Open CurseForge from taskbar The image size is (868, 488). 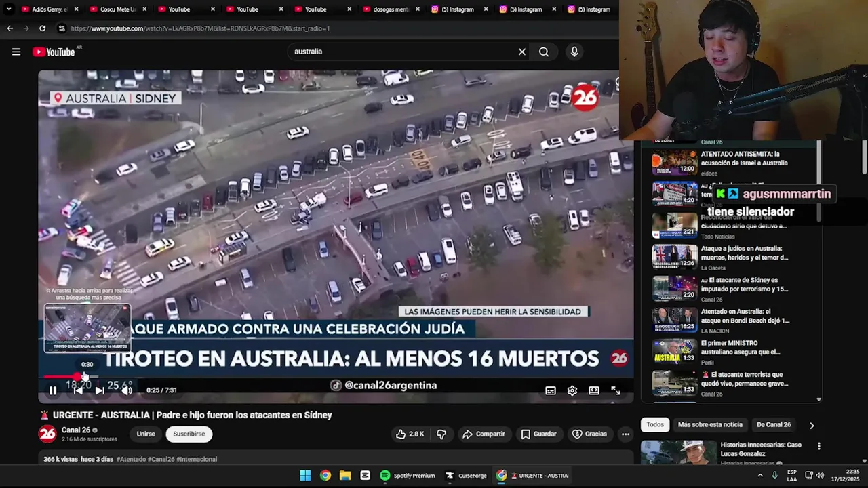click(466, 476)
